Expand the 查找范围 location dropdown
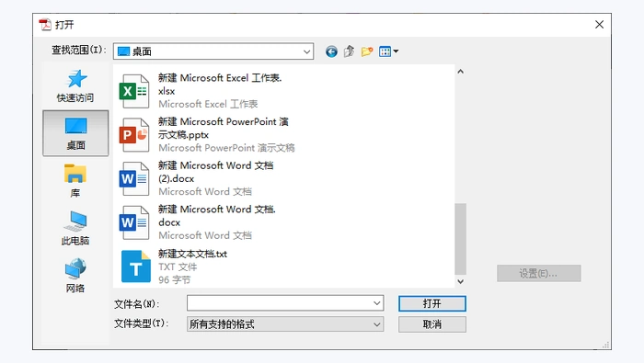 pyautogui.click(x=306, y=51)
